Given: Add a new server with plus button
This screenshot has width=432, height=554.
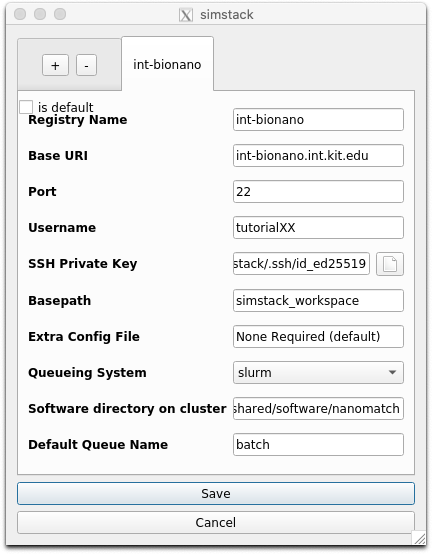Looking at the screenshot, I should coord(55,65).
